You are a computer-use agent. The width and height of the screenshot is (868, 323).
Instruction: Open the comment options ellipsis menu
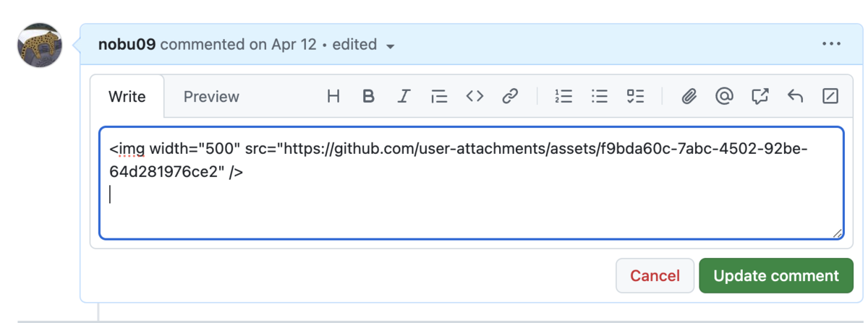(x=831, y=44)
